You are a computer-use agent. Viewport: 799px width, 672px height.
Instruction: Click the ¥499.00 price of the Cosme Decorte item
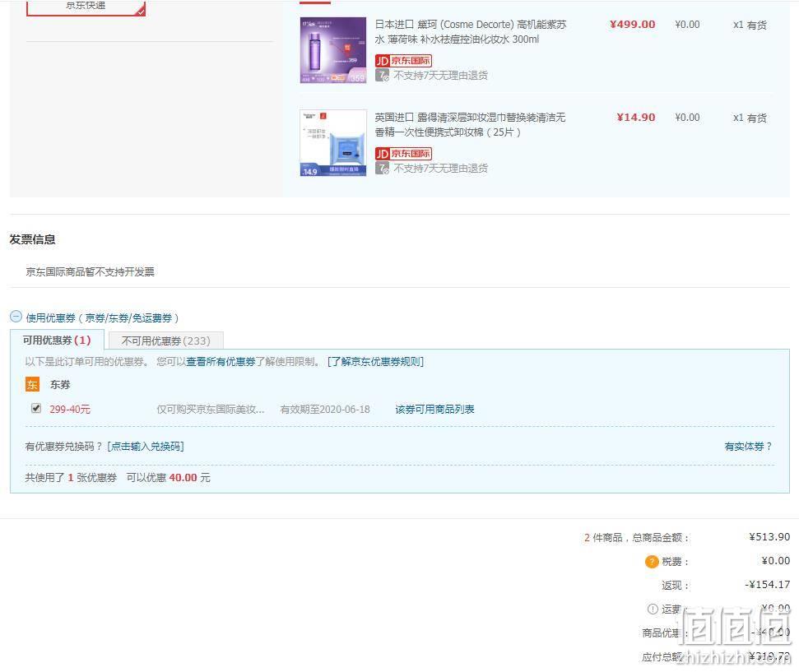633,25
